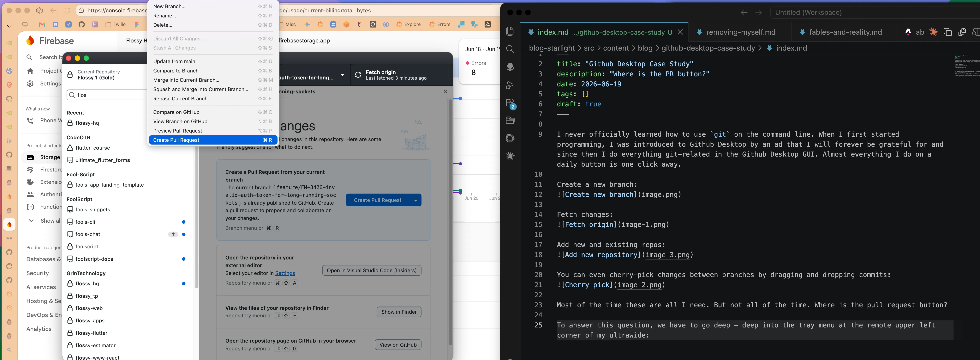The width and height of the screenshot is (980, 360).
Task: Click the GitHub Desktop vertical scrollbar
Action: pos(450,223)
